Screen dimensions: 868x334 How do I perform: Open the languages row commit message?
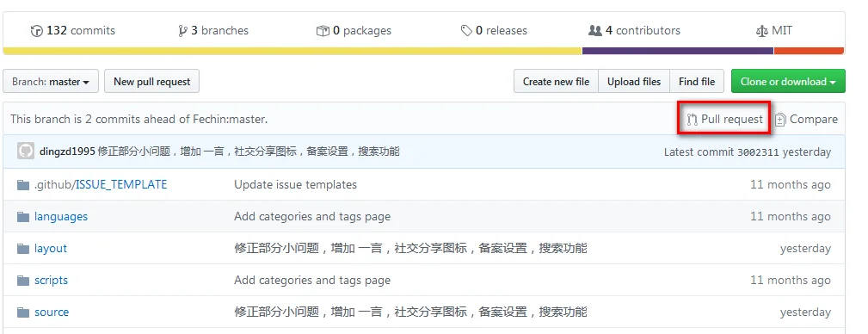(312, 217)
